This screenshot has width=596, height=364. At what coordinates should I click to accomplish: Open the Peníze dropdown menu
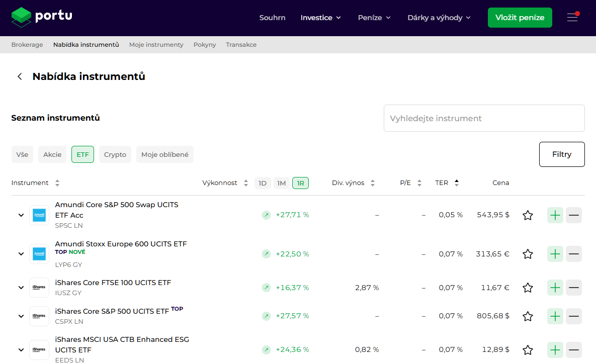click(374, 18)
